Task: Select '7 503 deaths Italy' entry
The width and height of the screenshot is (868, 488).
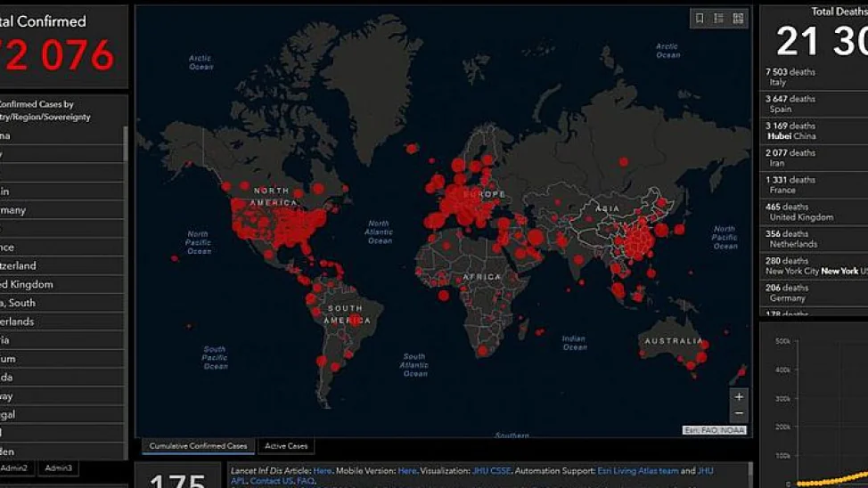Action: tap(814, 77)
